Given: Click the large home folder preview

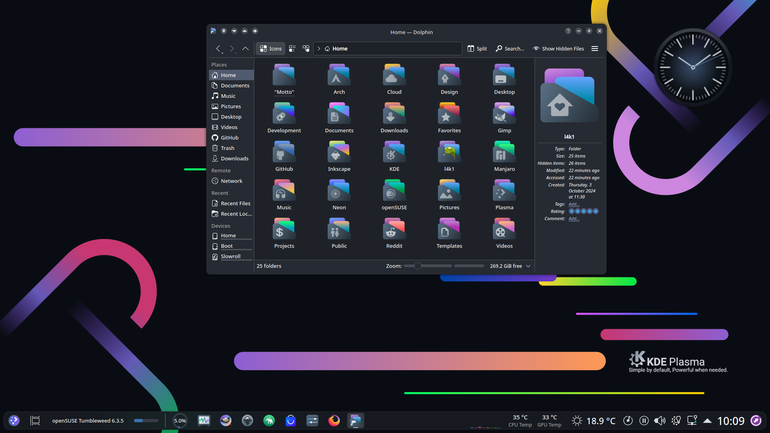Looking at the screenshot, I should (569, 95).
